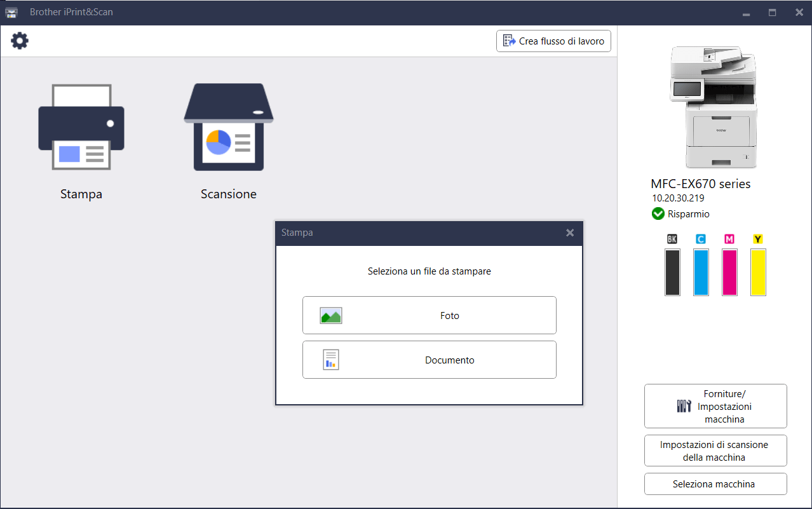Click the yellow ink level bar
812x509 pixels.
click(x=758, y=272)
